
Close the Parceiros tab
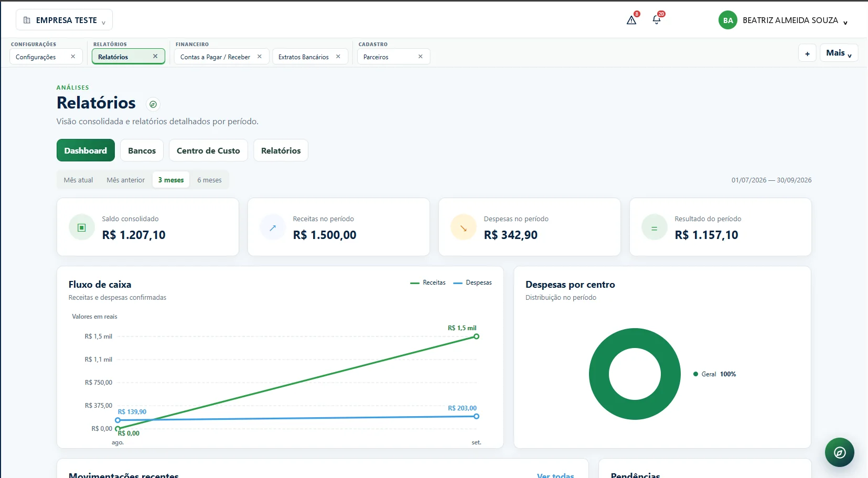point(421,57)
